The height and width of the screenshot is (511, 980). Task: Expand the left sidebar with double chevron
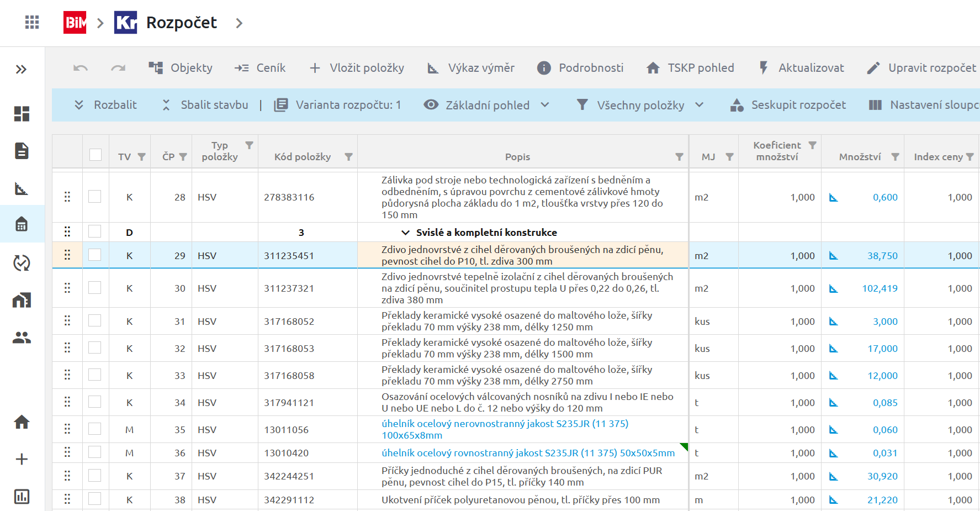point(22,70)
